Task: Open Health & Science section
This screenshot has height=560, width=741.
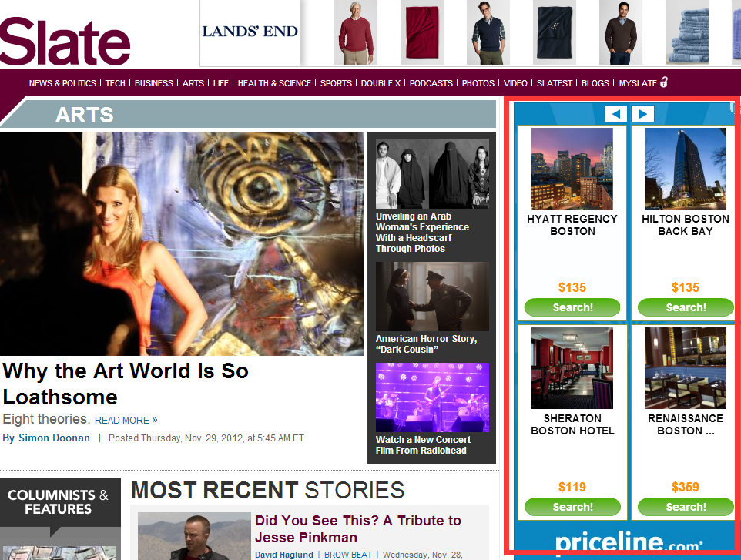Action: coord(274,83)
